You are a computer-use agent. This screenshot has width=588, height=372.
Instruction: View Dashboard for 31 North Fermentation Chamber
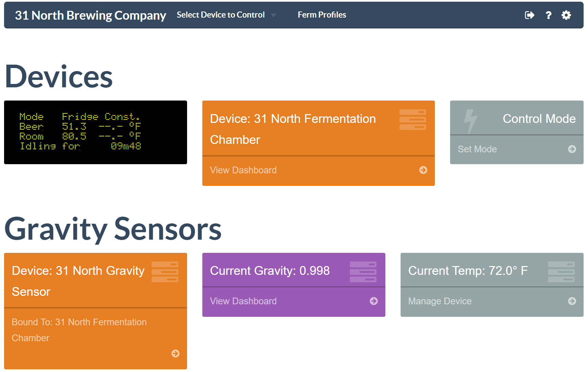243,170
